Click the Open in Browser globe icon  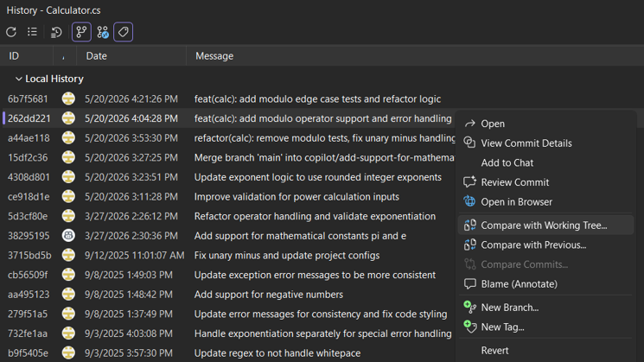[469, 201]
